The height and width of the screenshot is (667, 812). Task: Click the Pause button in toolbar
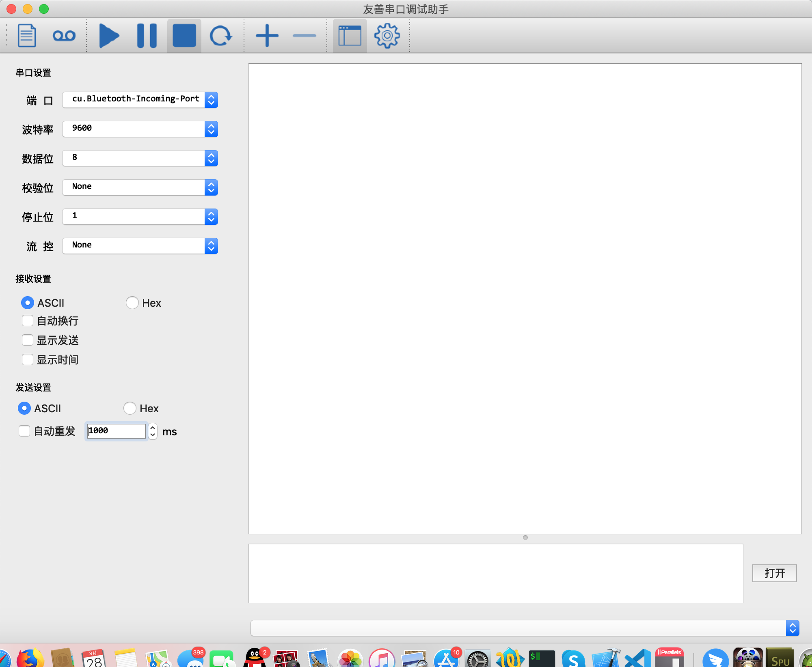[x=147, y=36]
